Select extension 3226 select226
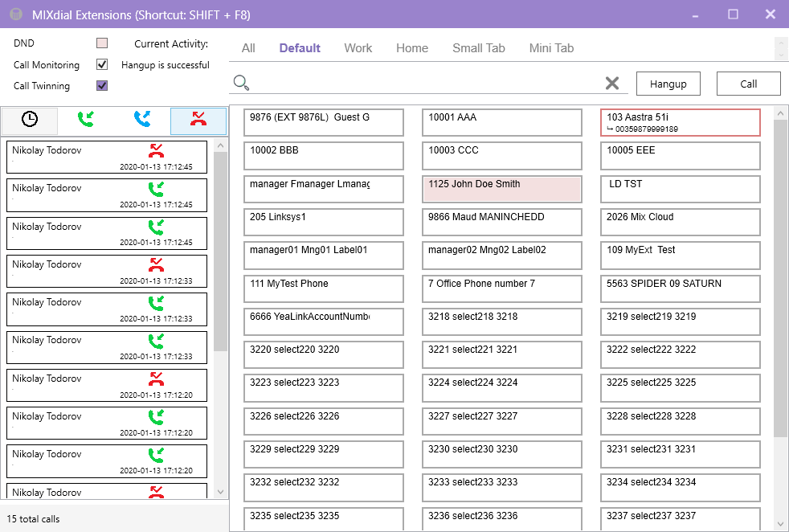 click(324, 421)
